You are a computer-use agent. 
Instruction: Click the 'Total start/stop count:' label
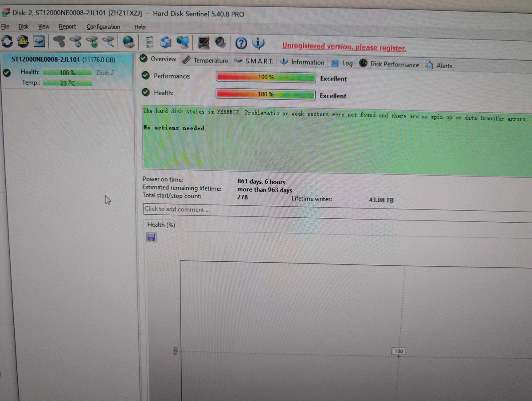coord(172,196)
